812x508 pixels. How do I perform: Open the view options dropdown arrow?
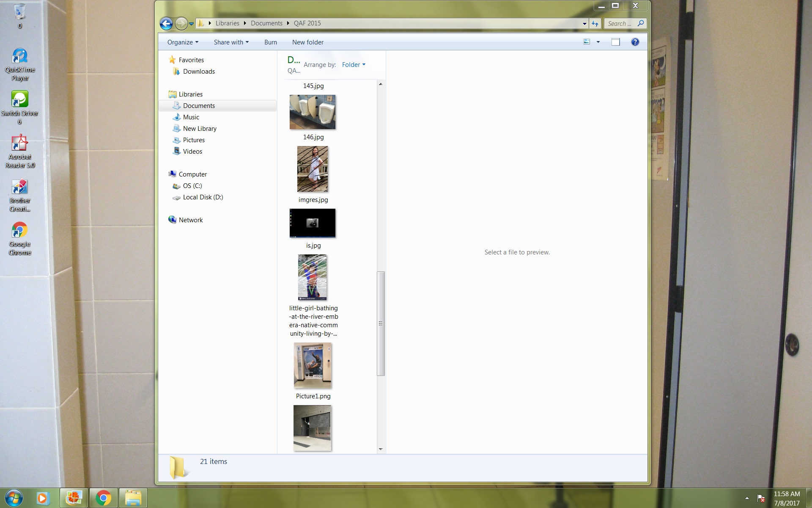[598, 42]
